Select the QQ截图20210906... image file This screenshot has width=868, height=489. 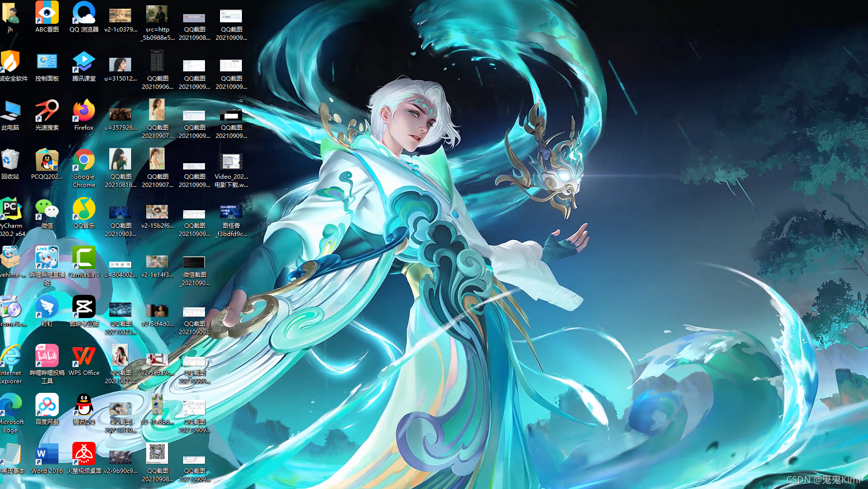158,70
